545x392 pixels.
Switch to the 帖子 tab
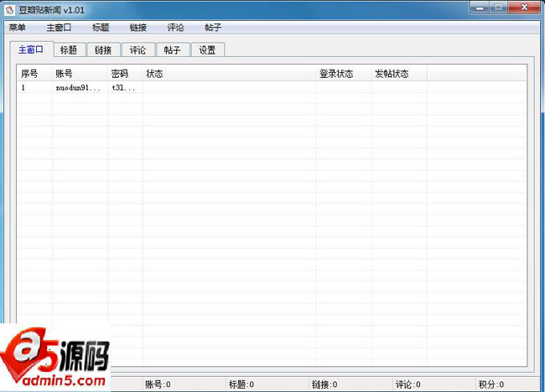click(x=173, y=50)
